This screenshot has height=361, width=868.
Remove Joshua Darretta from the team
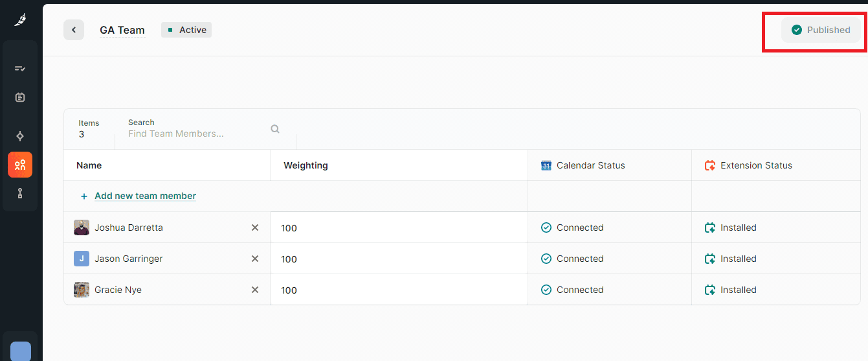pyautogui.click(x=255, y=227)
